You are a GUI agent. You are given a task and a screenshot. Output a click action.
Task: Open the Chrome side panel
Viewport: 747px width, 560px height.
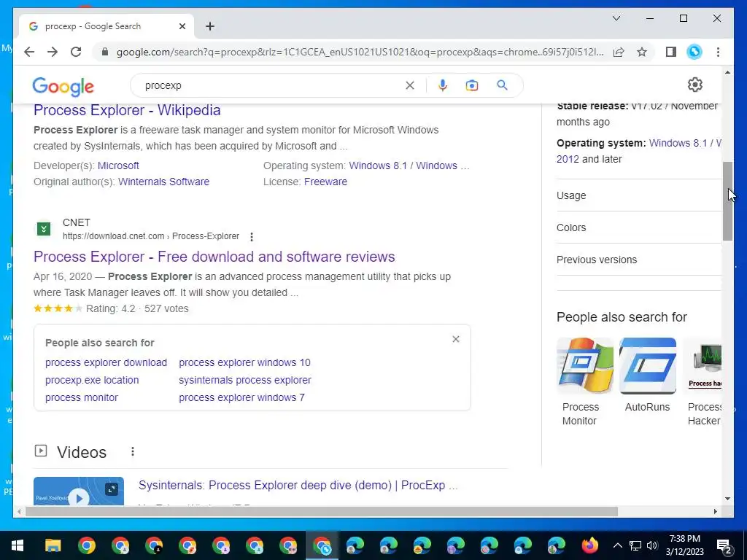[671, 52]
